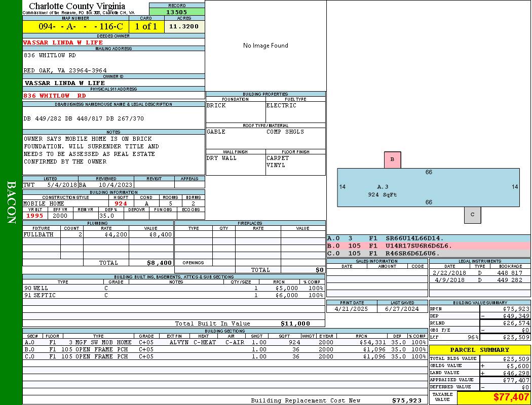This screenshot has width=532, height=405.
Task: Select the pink B section in sketch
Action: click(x=392, y=159)
